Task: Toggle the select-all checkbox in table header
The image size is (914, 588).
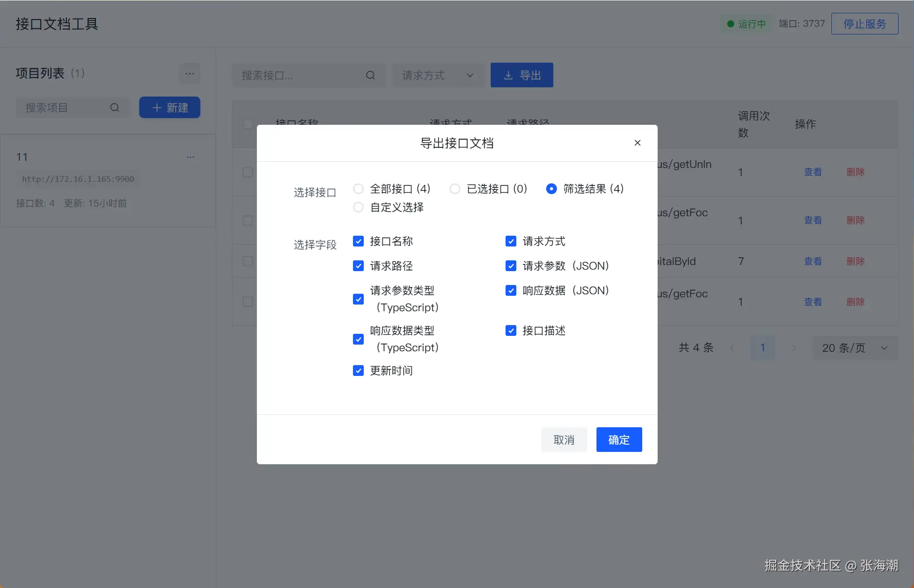Action: tap(248, 124)
